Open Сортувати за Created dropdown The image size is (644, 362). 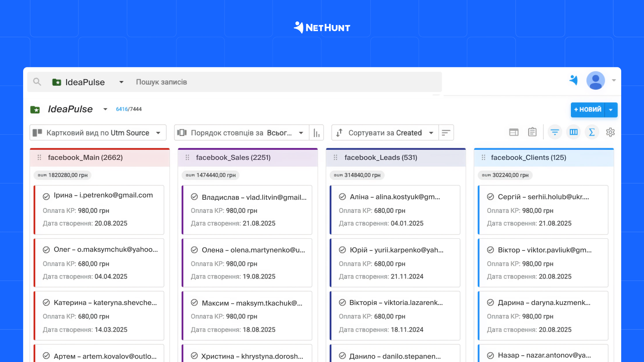point(385,133)
